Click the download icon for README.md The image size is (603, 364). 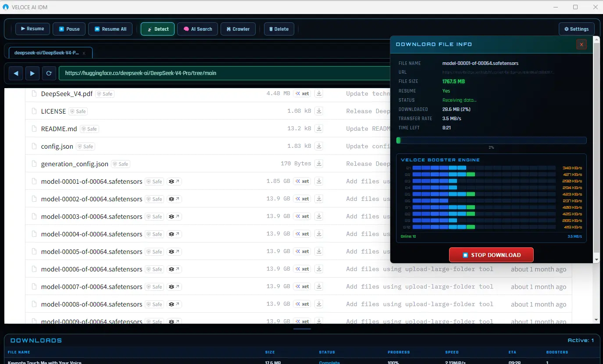[319, 128]
